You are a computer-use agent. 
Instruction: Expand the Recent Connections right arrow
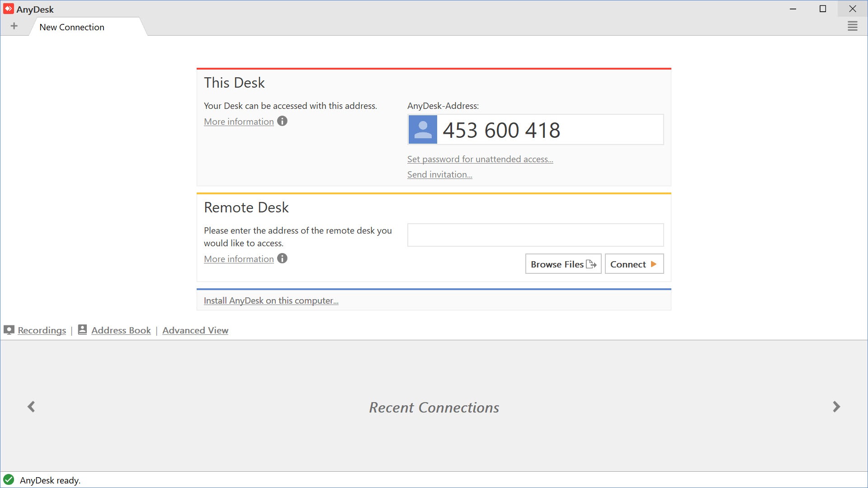click(836, 406)
